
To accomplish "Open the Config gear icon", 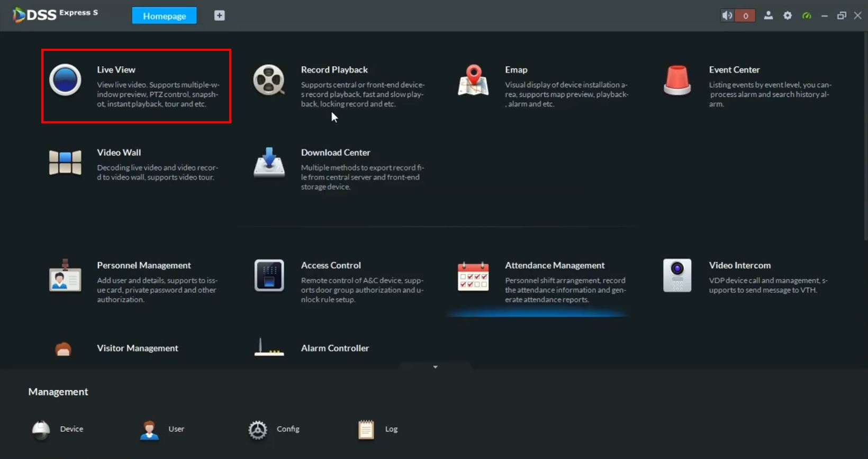I will (x=258, y=430).
